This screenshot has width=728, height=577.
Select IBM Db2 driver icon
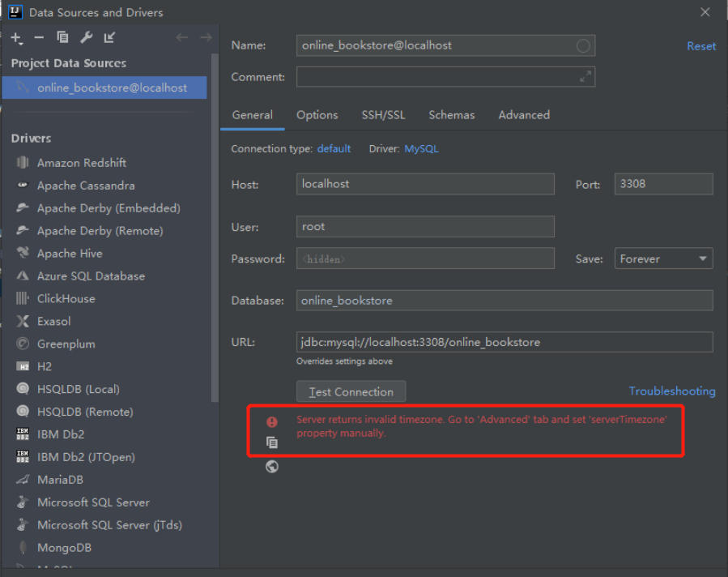tap(23, 434)
